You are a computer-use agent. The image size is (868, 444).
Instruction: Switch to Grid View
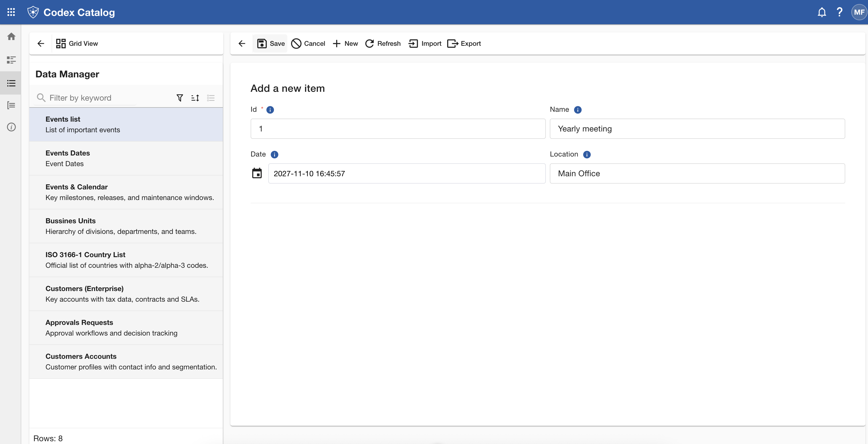tap(77, 43)
